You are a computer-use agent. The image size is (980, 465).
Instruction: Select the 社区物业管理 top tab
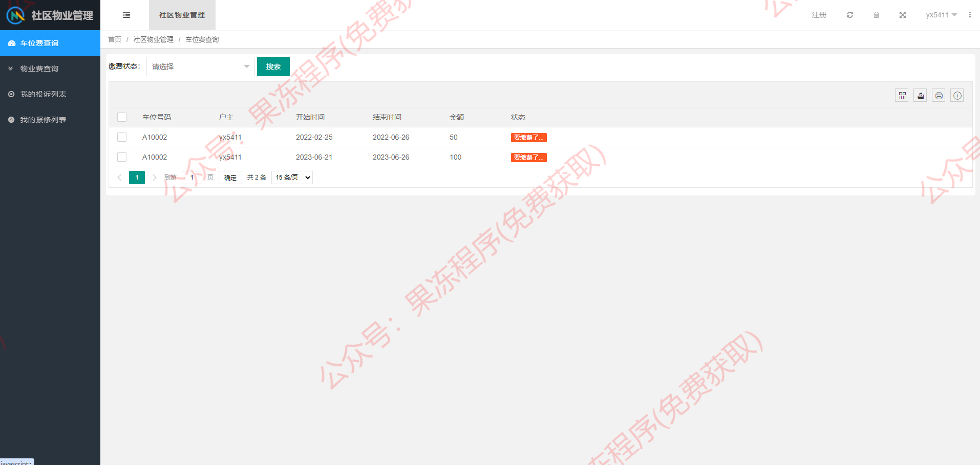(x=182, y=15)
